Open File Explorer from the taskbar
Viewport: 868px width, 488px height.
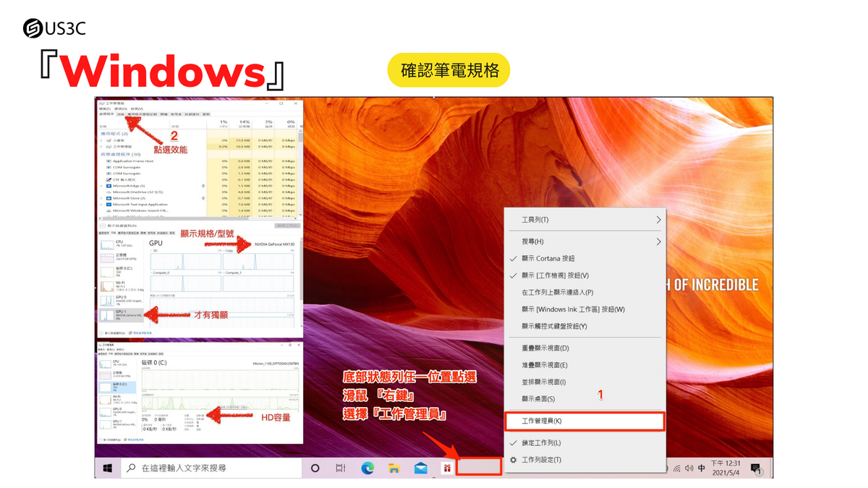pos(394,468)
